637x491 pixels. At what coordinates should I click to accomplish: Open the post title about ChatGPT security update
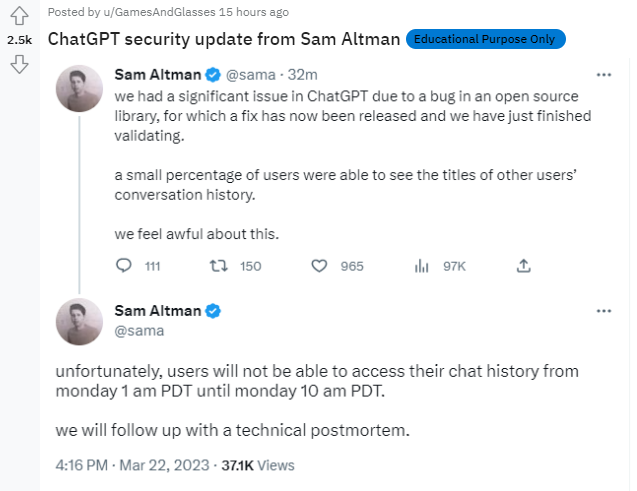224,40
